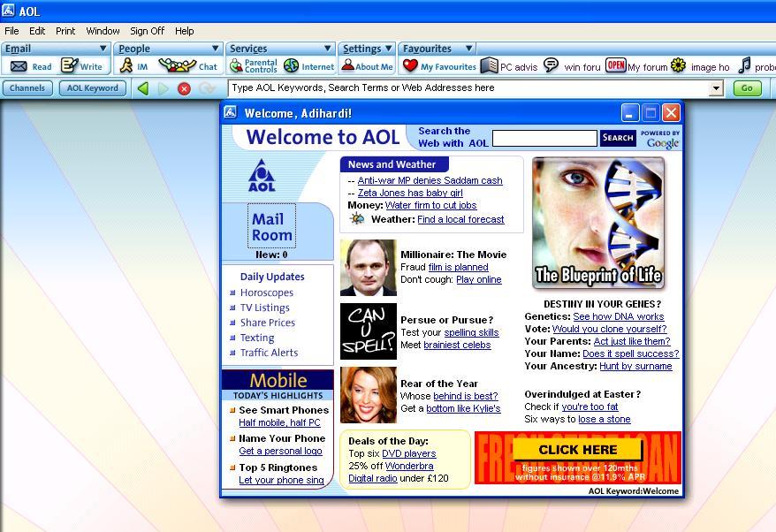Click the keyword and web address field
This screenshot has height=532, width=776.
[x=468, y=88]
